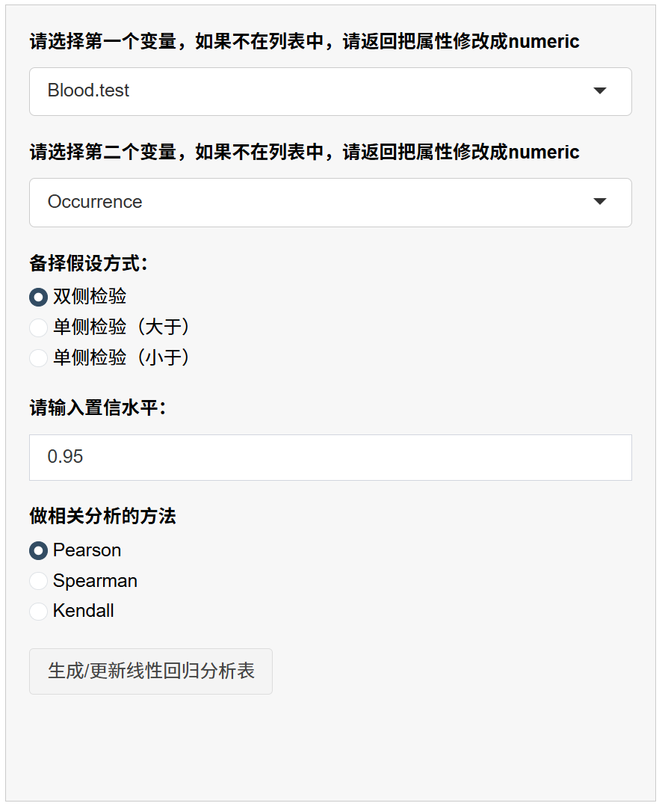Click the word numeric in the second variable label

(x=543, y=153)
